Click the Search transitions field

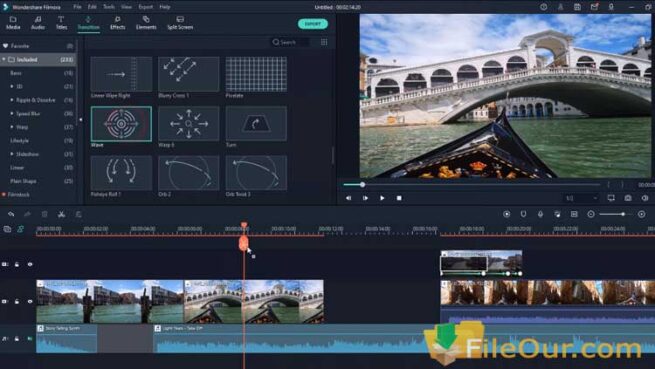[291, 42]
